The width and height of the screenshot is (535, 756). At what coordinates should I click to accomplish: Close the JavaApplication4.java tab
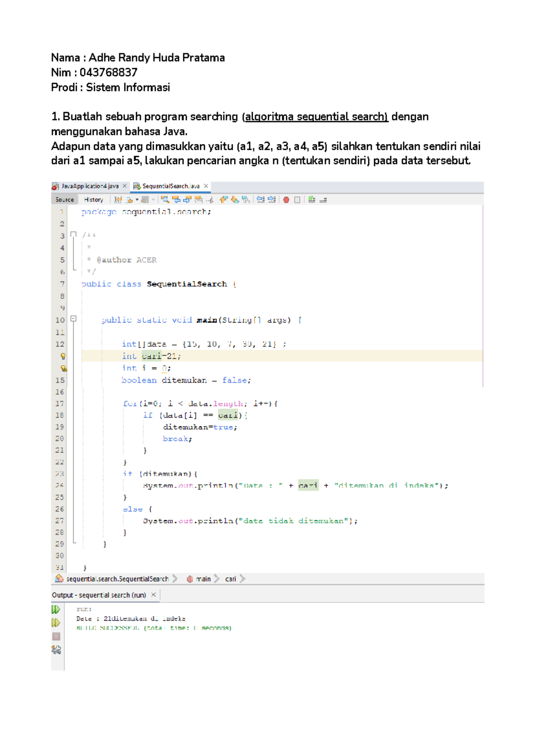(125, 186)
